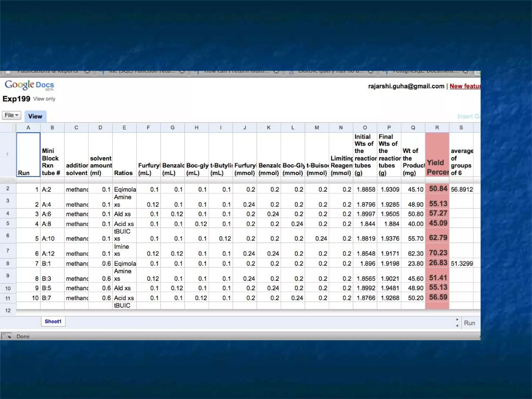Select column E header

pos(124,128)
